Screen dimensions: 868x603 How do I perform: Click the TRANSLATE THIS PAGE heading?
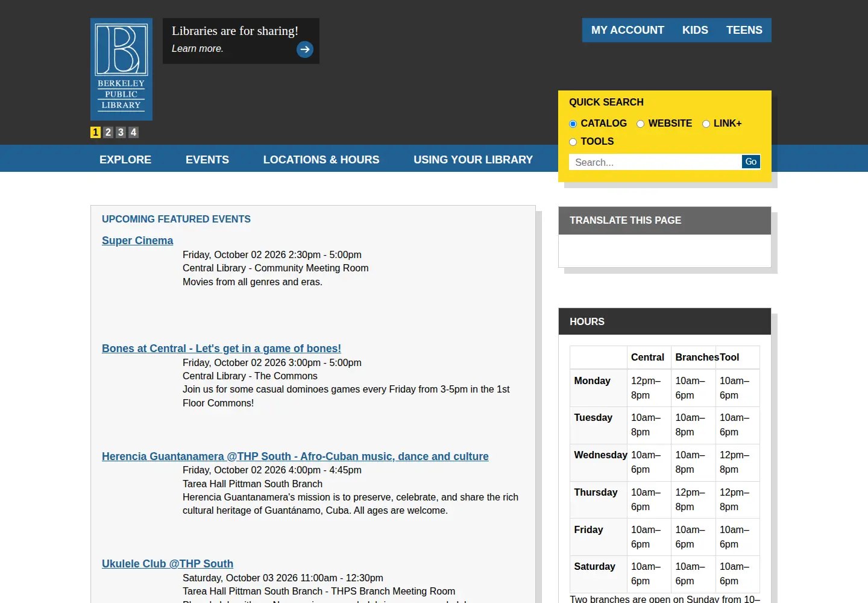[625, 221]
